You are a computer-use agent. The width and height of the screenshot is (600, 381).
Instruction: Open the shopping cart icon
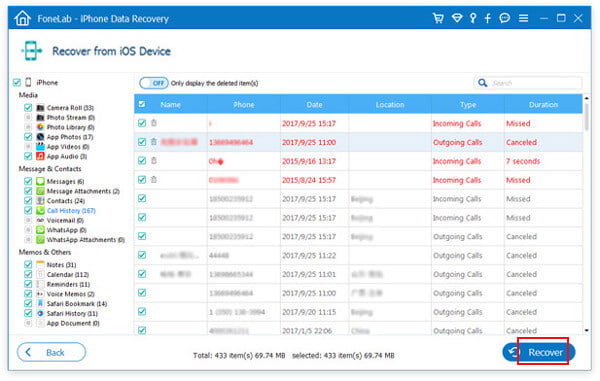tap(438, 18)
